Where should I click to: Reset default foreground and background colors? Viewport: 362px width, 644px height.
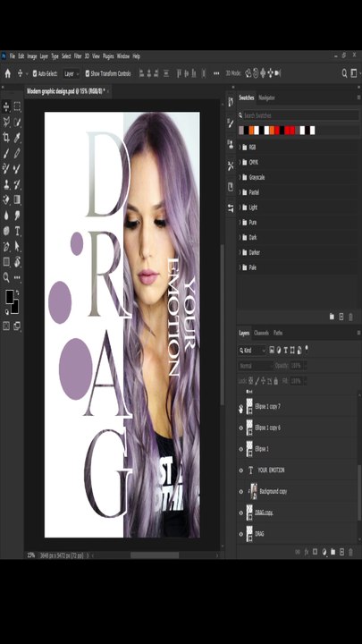6,312
